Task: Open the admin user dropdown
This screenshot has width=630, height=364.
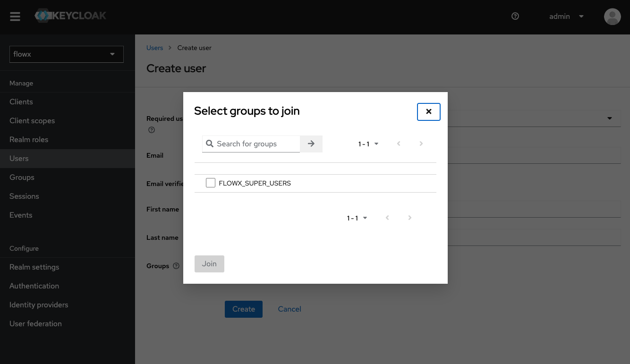Action: 566,17
